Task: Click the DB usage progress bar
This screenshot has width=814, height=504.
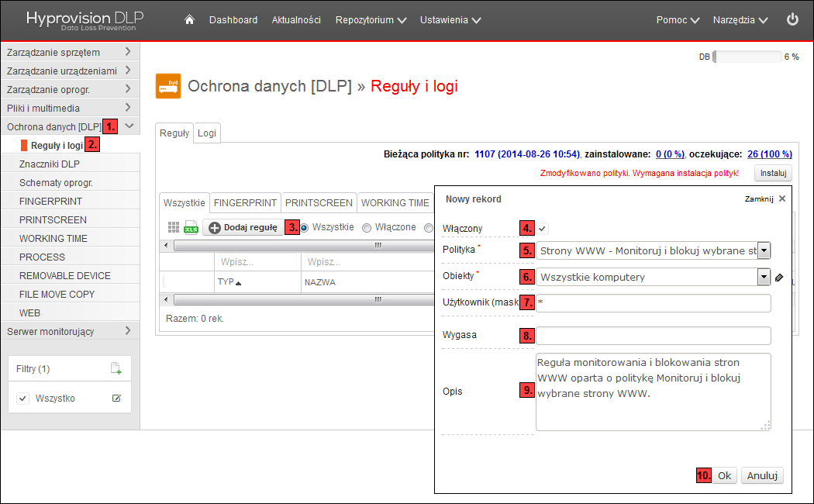Action: pos(747,57)
